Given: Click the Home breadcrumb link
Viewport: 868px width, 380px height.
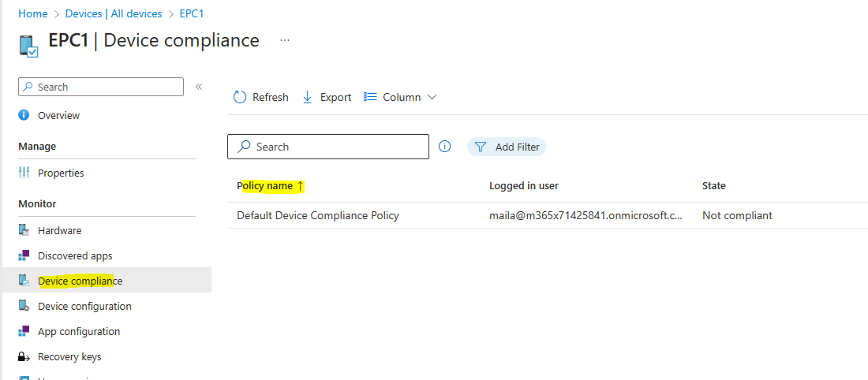Looking at the screenshot, I should point(32,14).
